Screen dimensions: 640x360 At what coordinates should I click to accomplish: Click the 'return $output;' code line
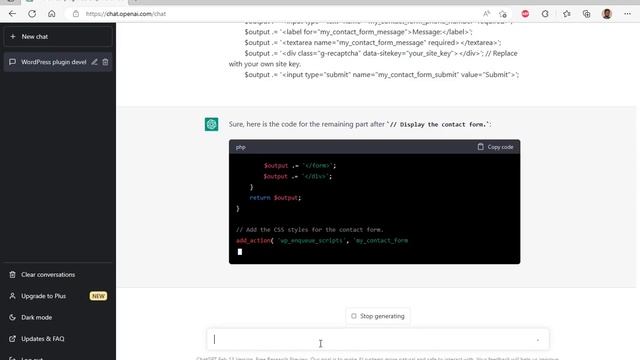275,198
